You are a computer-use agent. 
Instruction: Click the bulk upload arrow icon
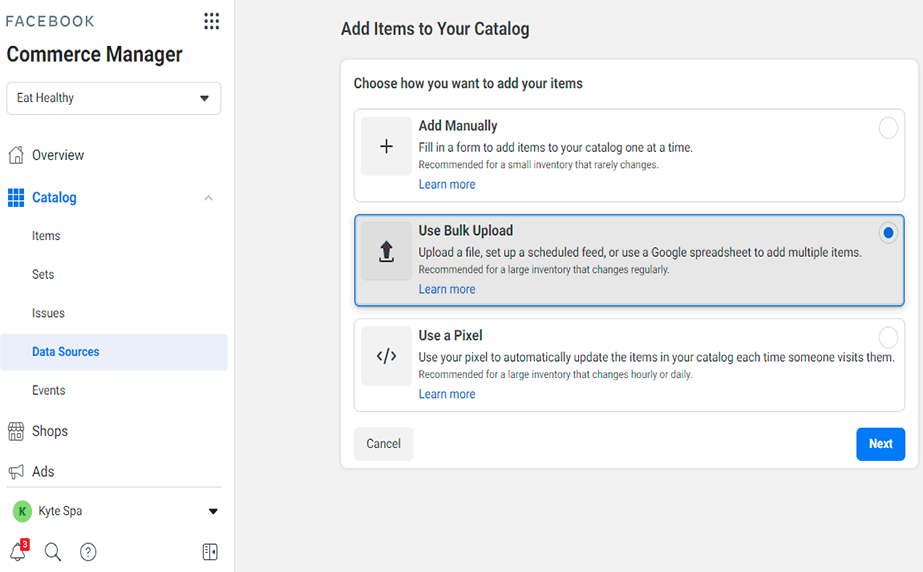tap(386, 251)
